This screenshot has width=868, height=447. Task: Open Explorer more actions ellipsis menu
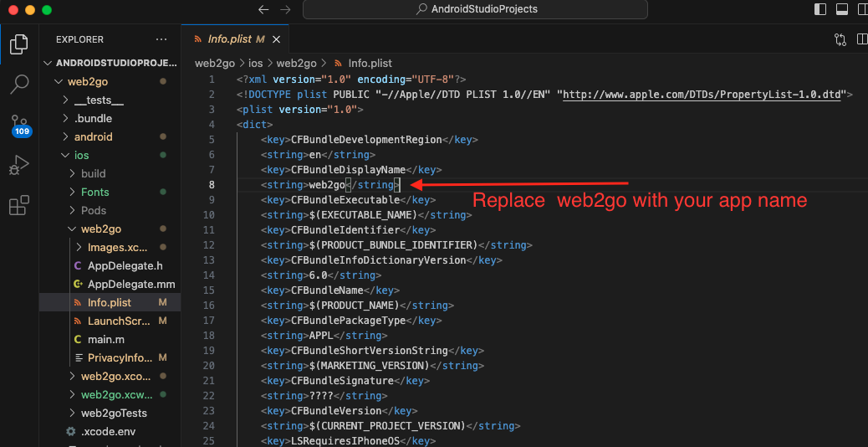[x=161, y=39]
